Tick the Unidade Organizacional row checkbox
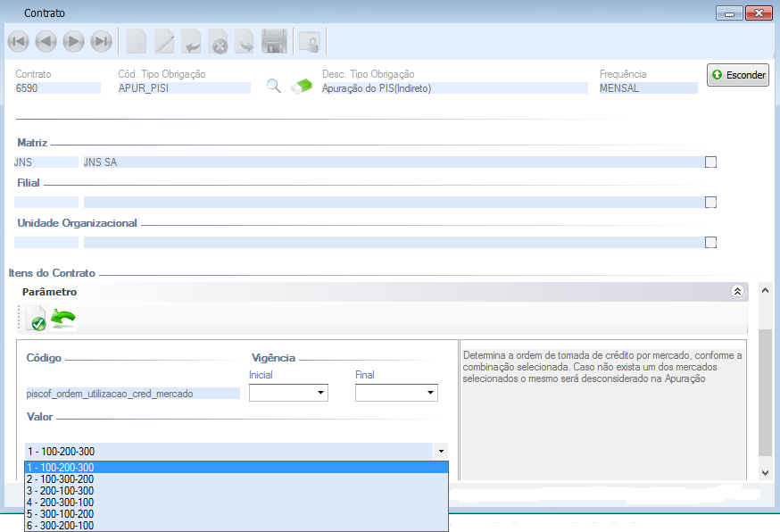Image resolution: width=780 pixels, height=532 pixels. 711,243
